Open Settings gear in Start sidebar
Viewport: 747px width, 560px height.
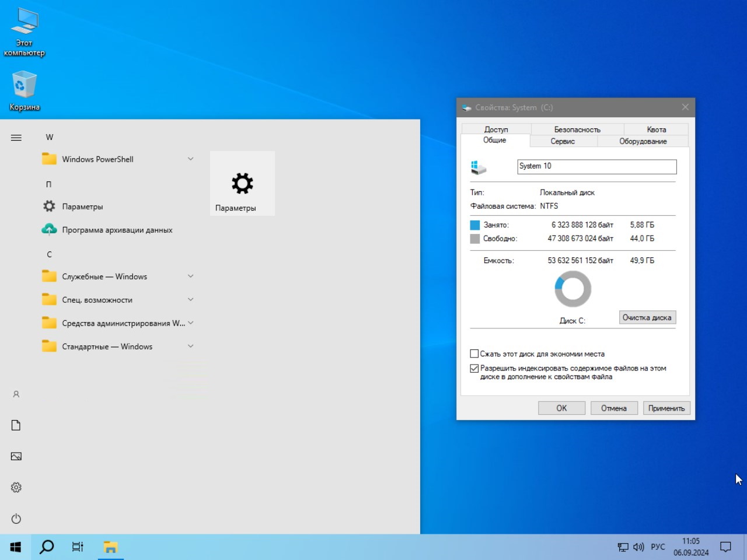16,488
